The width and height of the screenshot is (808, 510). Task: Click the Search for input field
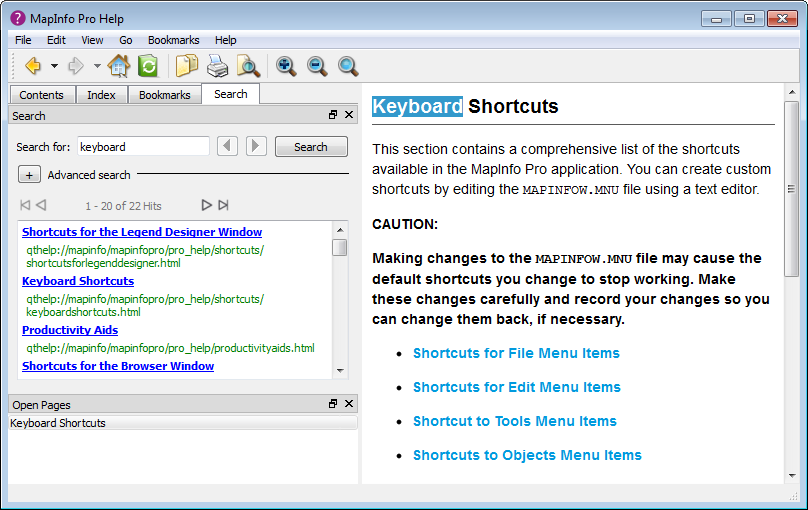(143, 147)
